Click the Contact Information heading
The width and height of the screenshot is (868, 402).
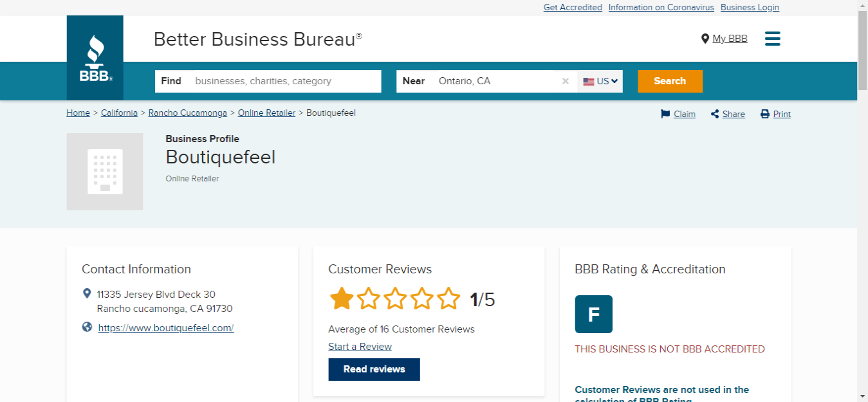(136, 270)
